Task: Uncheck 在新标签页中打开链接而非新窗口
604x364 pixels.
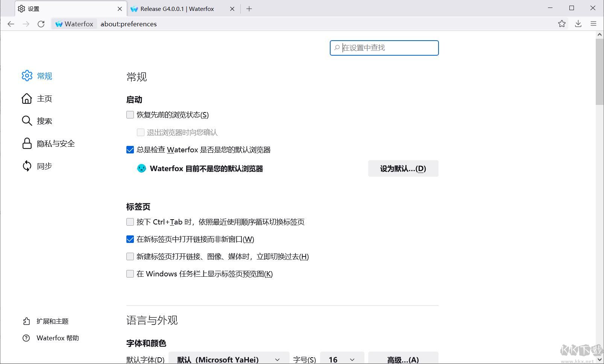Action: [x=130, y=239]
